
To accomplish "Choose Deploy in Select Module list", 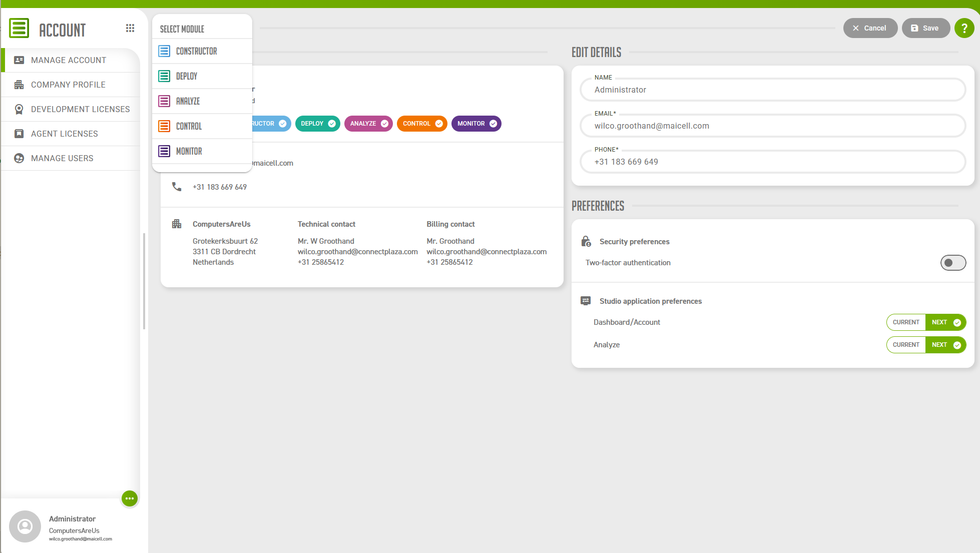I will click(x=202, y=76).
